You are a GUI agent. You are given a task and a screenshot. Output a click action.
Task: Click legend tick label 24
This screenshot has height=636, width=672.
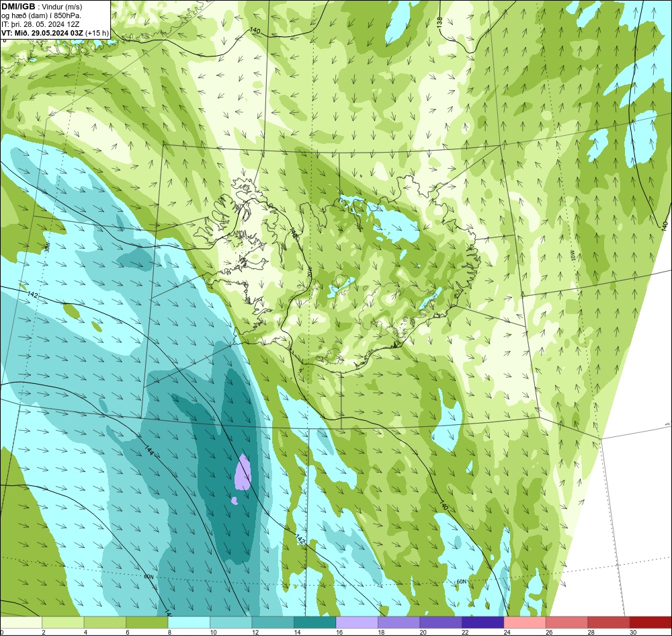(x=507, y=632)
